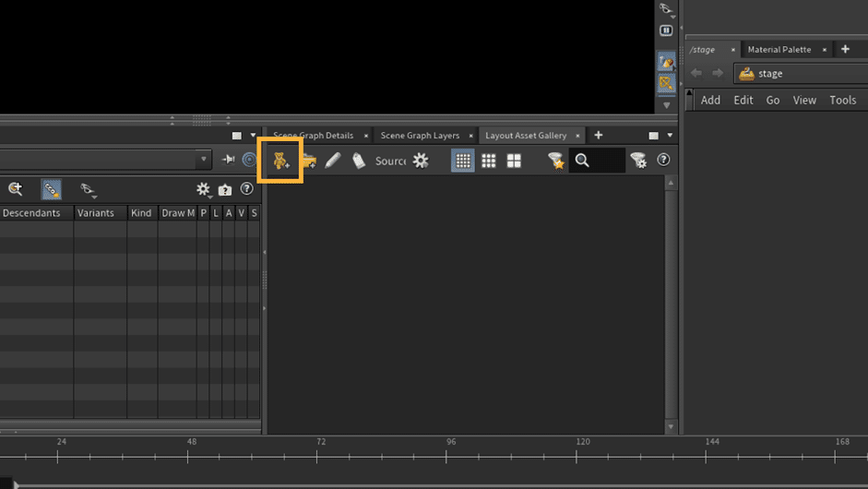Switch to Scene Graph Details tab

(x=313, y=135)
